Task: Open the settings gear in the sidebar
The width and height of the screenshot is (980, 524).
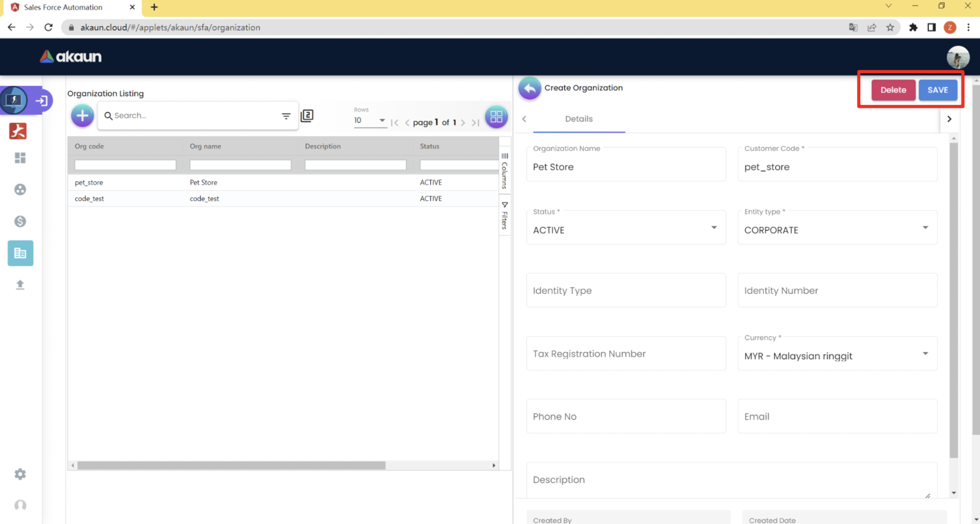Action: click(x=20, y=474)
